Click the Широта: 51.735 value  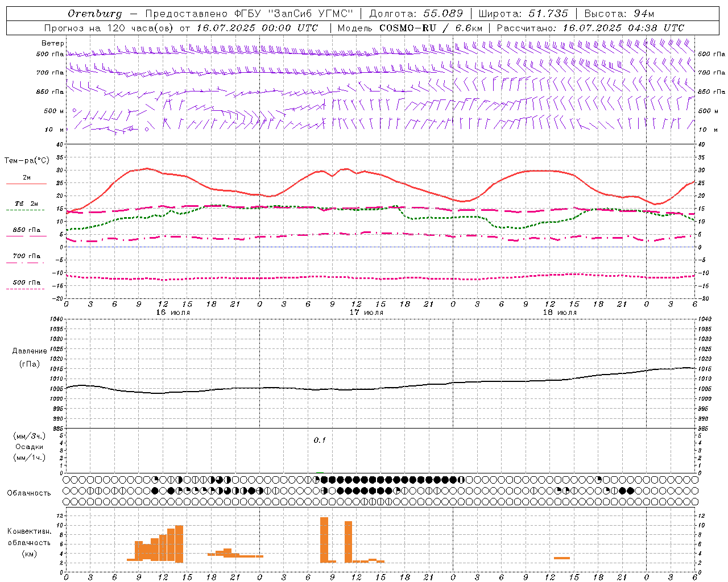pyautogui.click(x=523, y=14)
